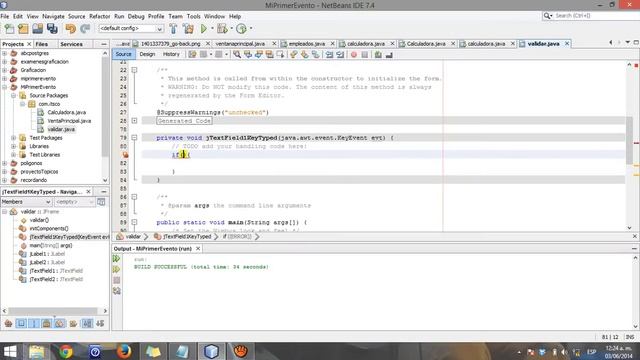Click the Search (Ctrl+I) field
Image resolution: width=640 pixels, height=360 pixels.
[x=590, y=16]
